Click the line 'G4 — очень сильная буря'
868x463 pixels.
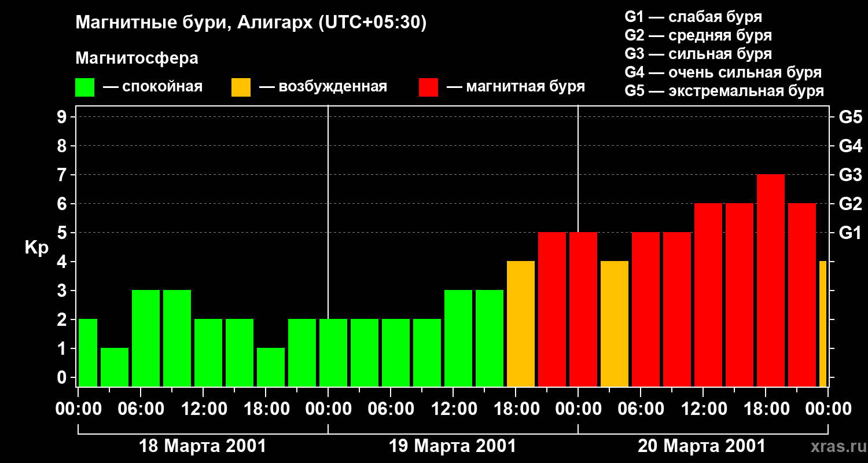(723, 72)
